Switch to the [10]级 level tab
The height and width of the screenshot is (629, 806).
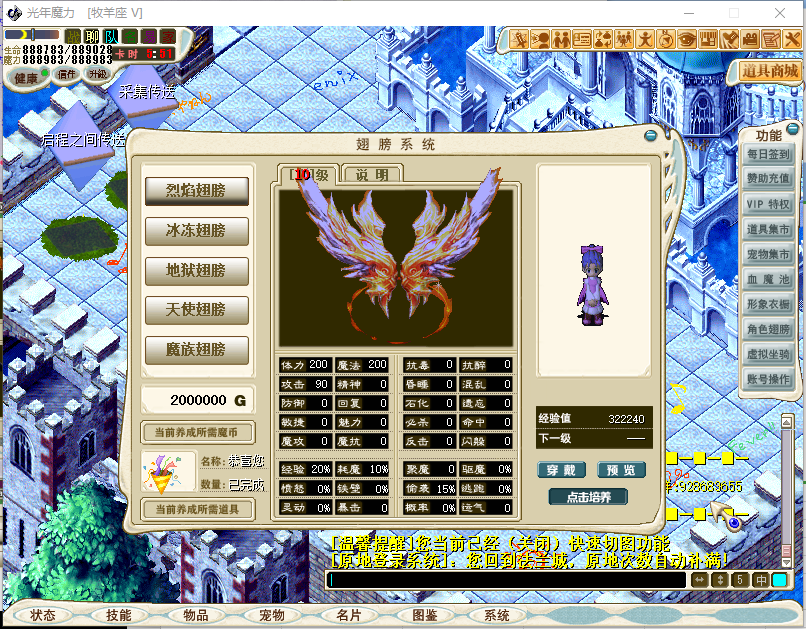308,175
